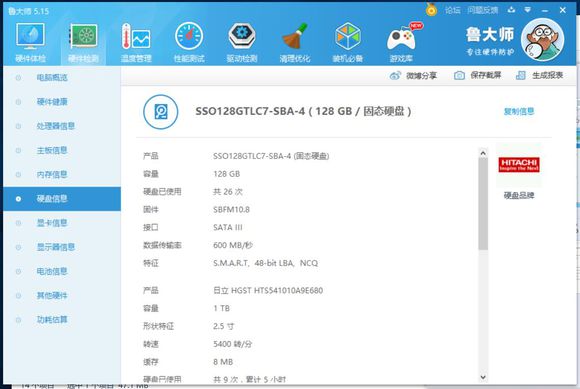Open 游戏库 gamepad icon
This screenshot has height=389, width=580.
[x=401, y=42]
